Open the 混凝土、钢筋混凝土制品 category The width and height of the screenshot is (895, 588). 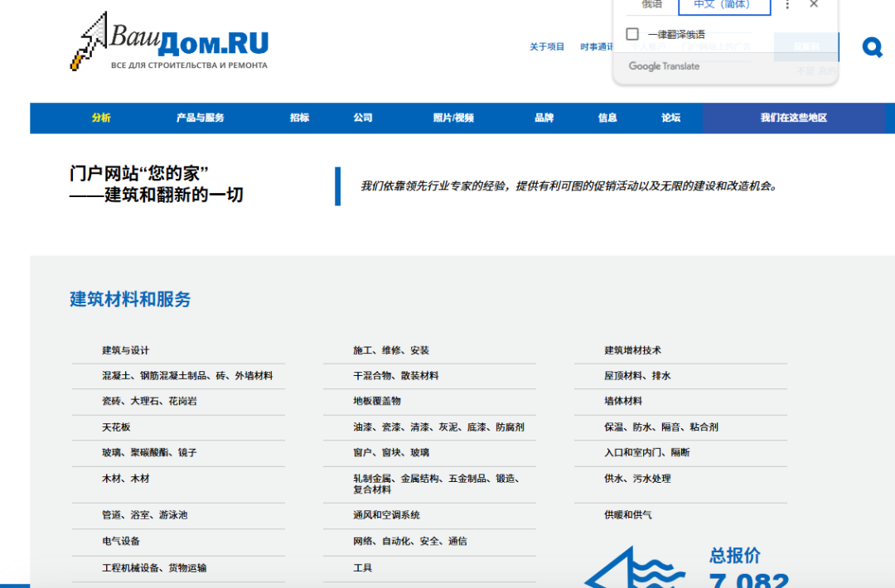pyautogui.click(x=187, y=376)
